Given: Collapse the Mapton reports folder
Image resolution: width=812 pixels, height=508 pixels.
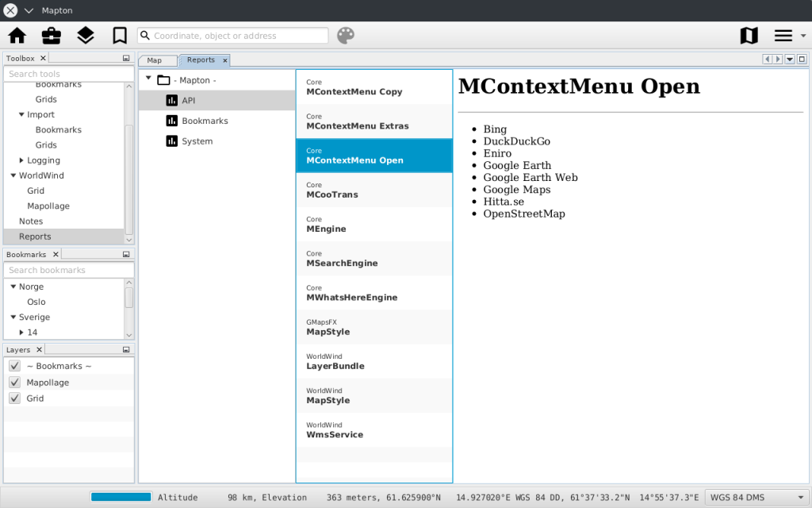Looking at the screenshot, I should 148,79.
